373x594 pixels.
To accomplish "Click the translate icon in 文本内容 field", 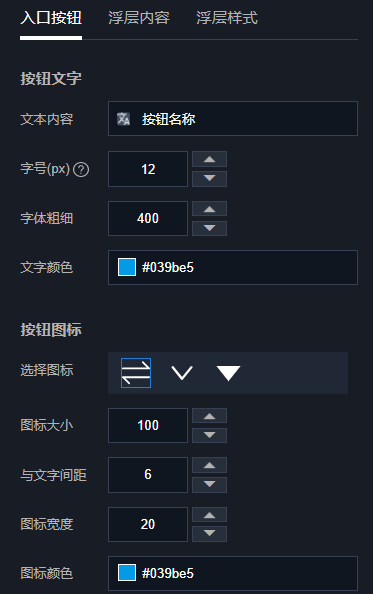I will (x=123, y=119).
